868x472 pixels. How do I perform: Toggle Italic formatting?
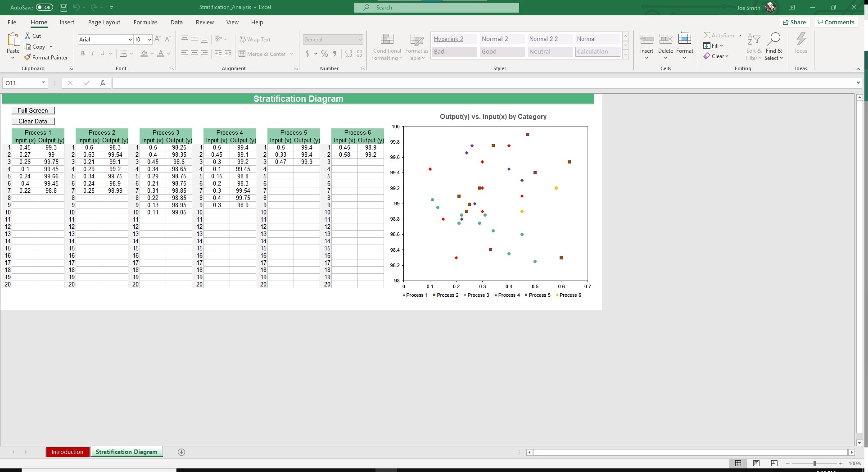(93, 54)
